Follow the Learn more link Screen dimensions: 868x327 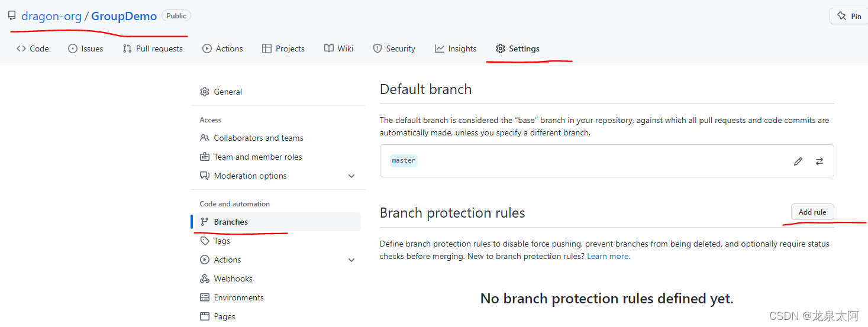click(x=608, y=256)
